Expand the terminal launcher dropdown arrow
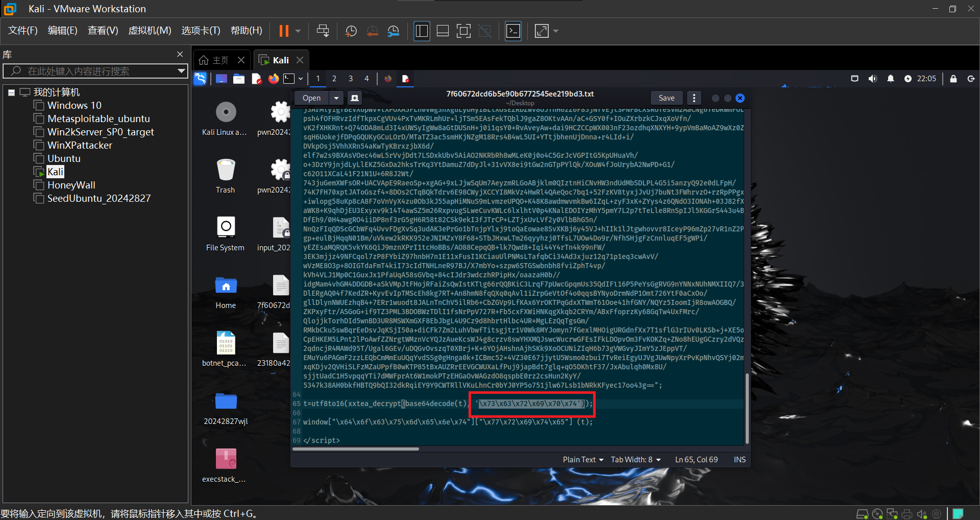The width and height of the screenshot is (980, 520). [301, 79]
